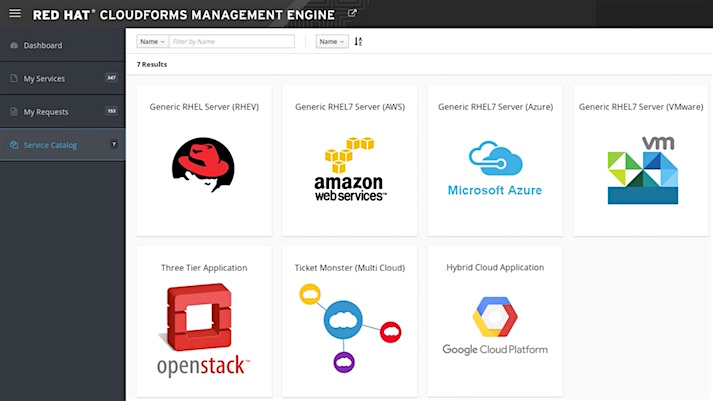713x401 pixels.
Task: Go to My Services
Action: click(x=43, y=78)
